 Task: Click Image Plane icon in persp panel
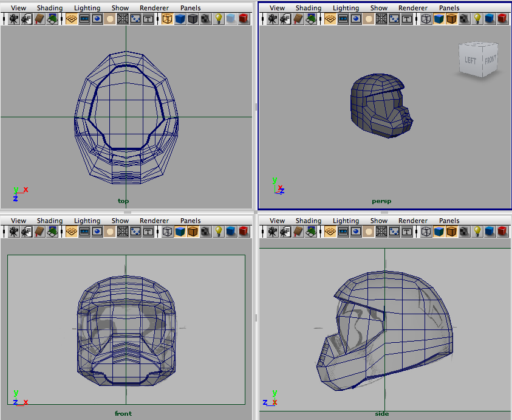pos(311,19)
